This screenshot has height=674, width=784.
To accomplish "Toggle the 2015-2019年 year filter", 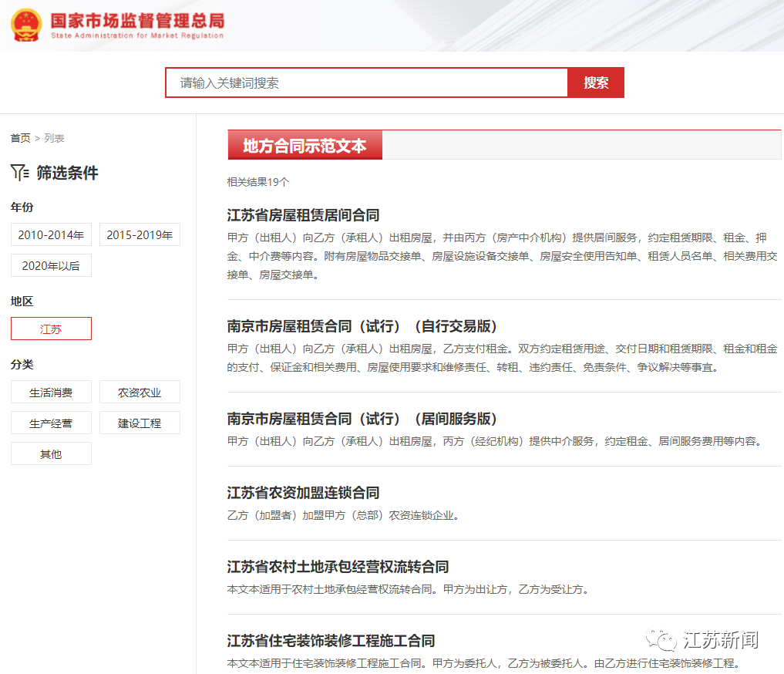I will [140, 234].
